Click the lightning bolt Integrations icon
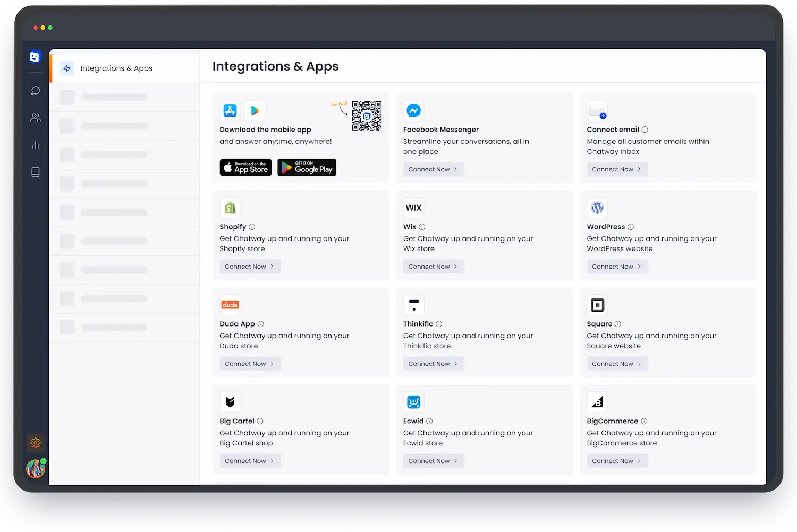 click(x=67, y=68)
